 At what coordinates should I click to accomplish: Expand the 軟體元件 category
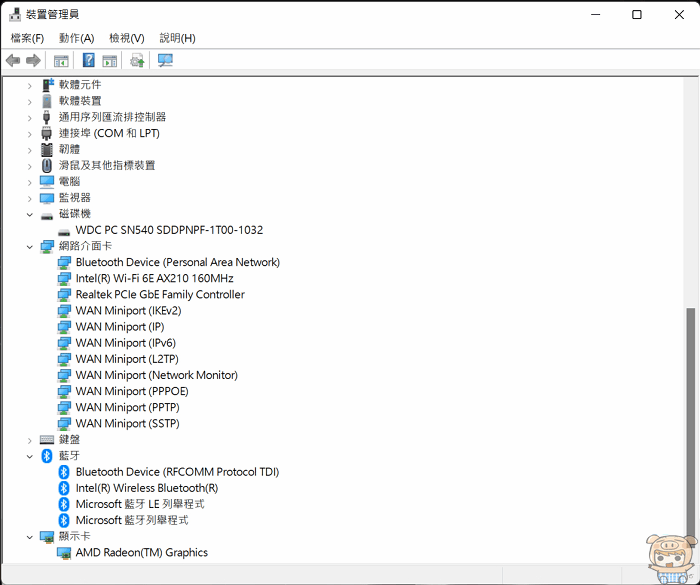click(x=29, y=85)
